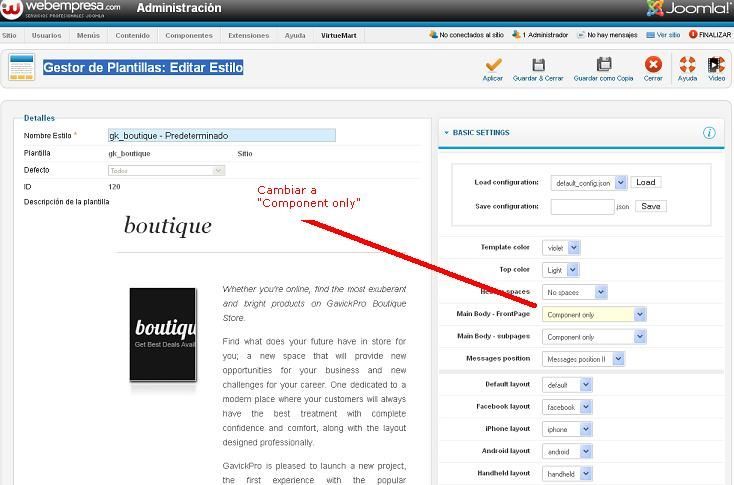Open the Top color dropdown
This screenshot has height=485, width=734.
[561, 270]
